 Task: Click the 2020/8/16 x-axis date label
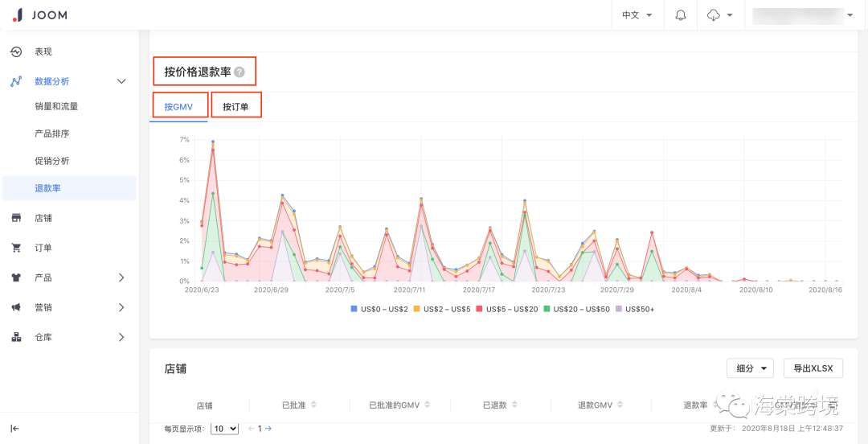[x=825, y=290]
